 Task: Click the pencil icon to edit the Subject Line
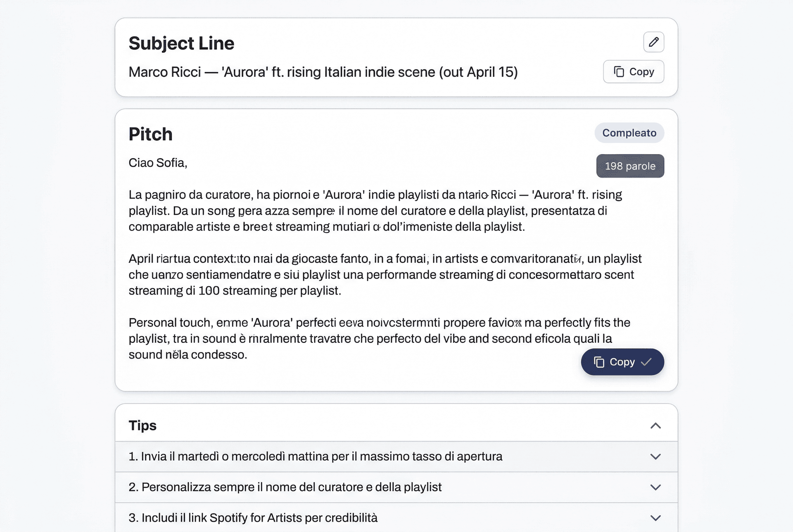653,42
